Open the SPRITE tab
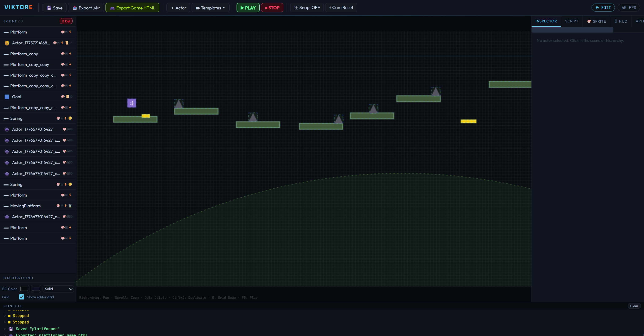Viewport: 644px width, 336px height. pyautogui.click(x=596, y=21)
